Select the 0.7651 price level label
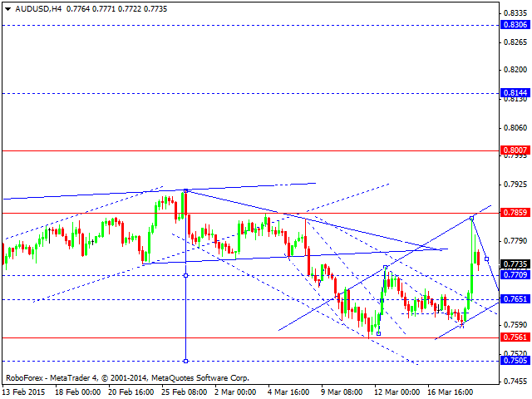 [513, 298]
